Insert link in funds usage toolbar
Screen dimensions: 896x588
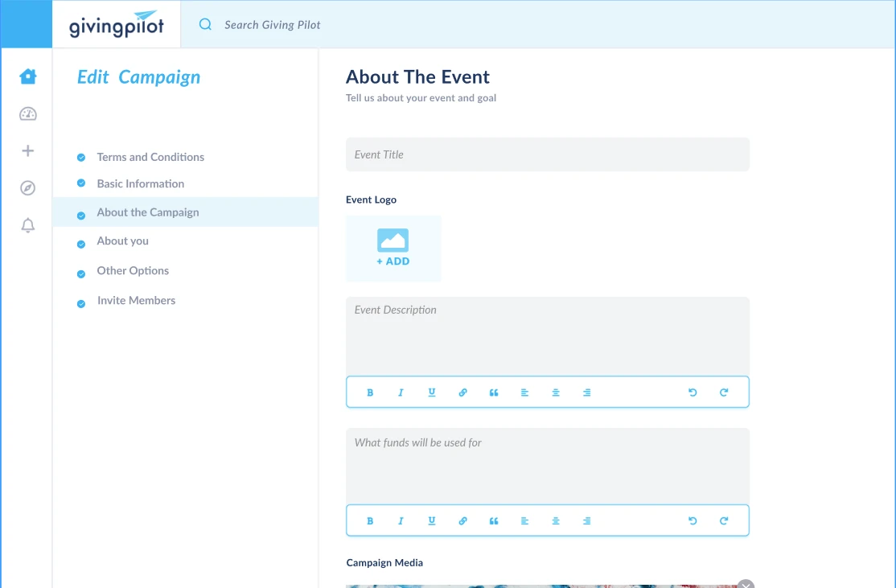[462, 521]
